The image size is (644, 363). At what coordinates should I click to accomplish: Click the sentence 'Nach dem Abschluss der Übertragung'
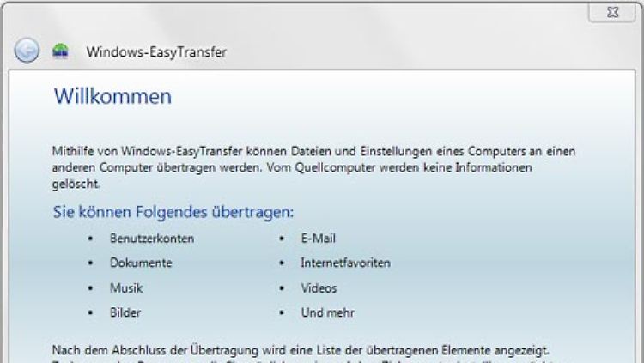coord(301,350)
